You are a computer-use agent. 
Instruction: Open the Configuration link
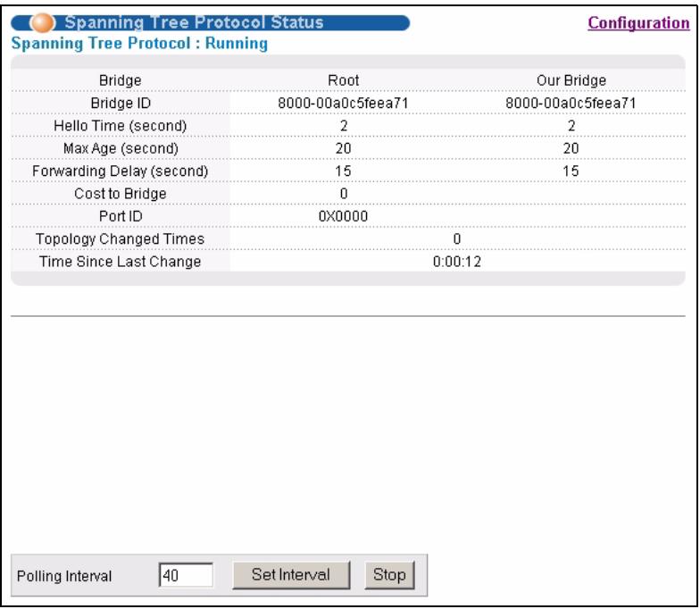pyautogui.click(x=638, y=23)
